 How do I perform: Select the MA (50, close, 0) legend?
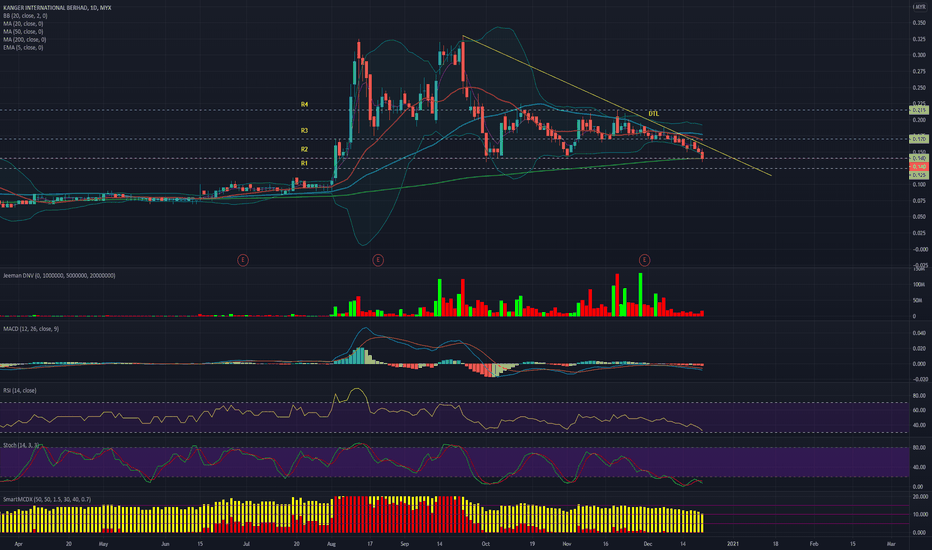[x=23, y=32]
